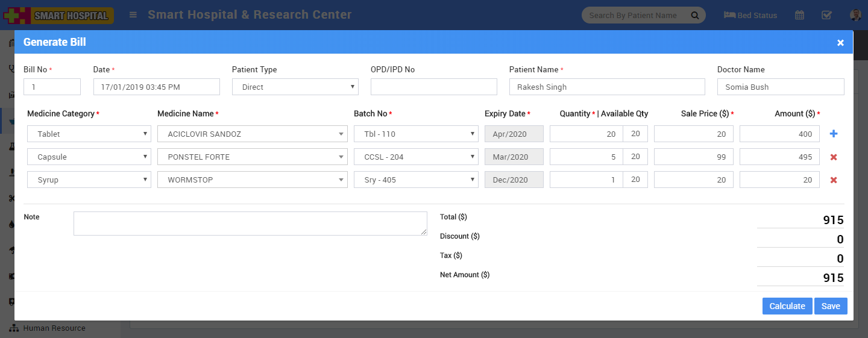The height and width of the screenshot is (338, 868).
Task: Click into the Note text area
Action: [250, 224]
